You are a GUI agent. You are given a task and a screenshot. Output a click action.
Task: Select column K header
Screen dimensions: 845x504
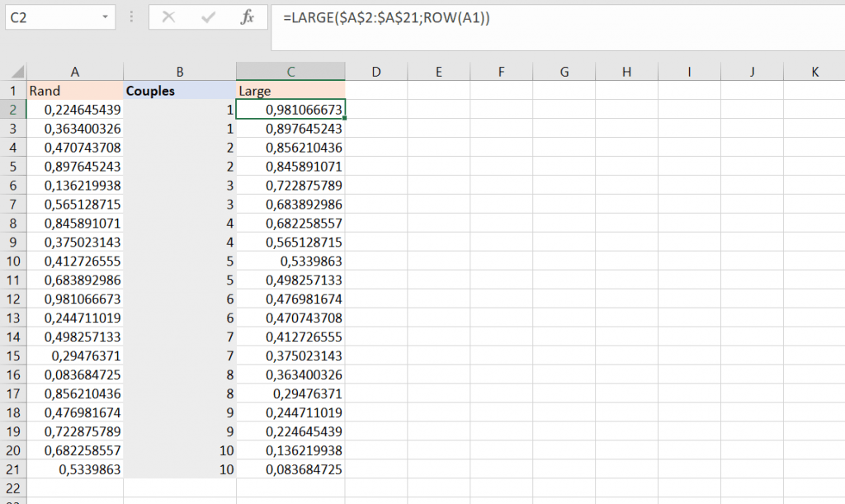pyautogui.click(x=814, y=72)
